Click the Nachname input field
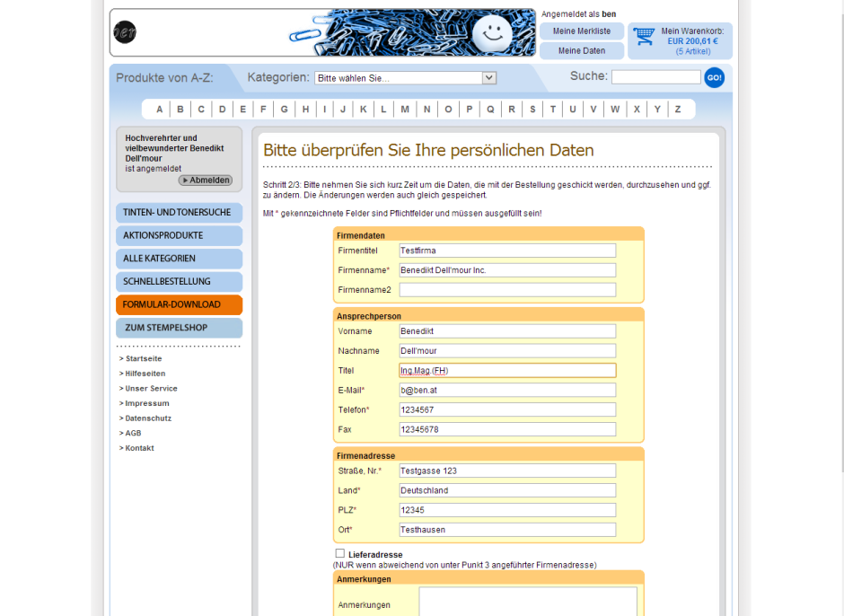This screenshot has width=844, height=616. tap(507, 351)
